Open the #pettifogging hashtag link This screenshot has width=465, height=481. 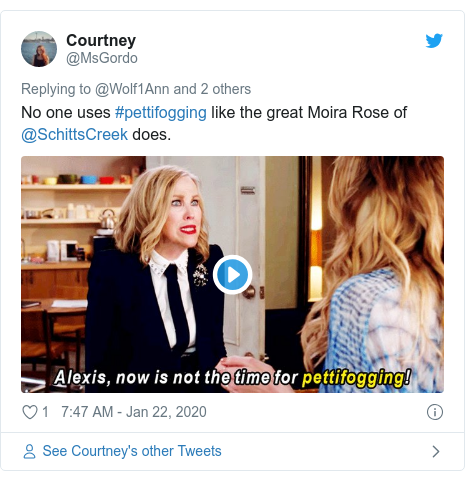click(161, 113)
